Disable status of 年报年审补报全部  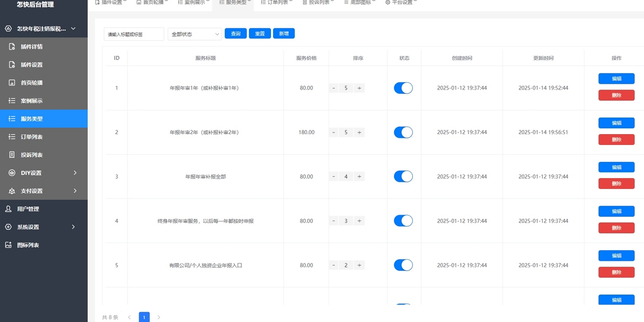pos(404,177)
